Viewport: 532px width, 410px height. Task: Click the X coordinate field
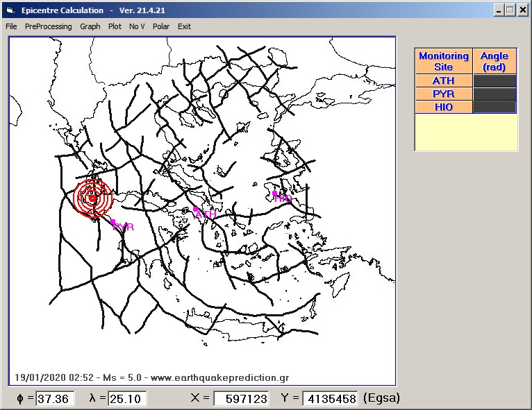[241, 399]
